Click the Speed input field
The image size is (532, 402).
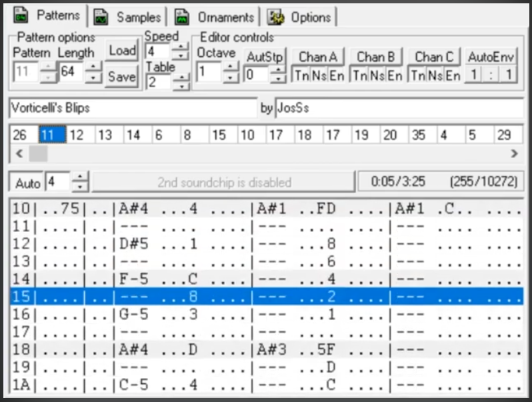pyautogui.click(x=158, y=51)
